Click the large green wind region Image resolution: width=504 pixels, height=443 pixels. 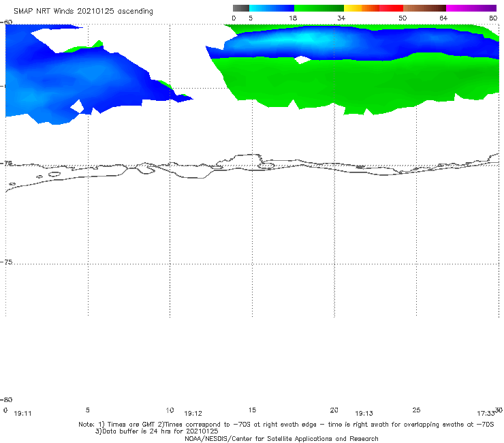click(x=353, y=84)
